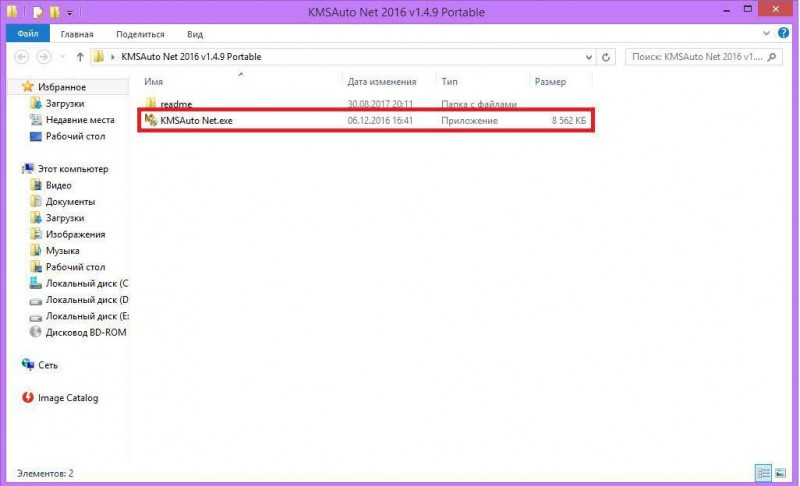
Task: Open Загрузки under Этот компьютер
Action: [65, 218]
